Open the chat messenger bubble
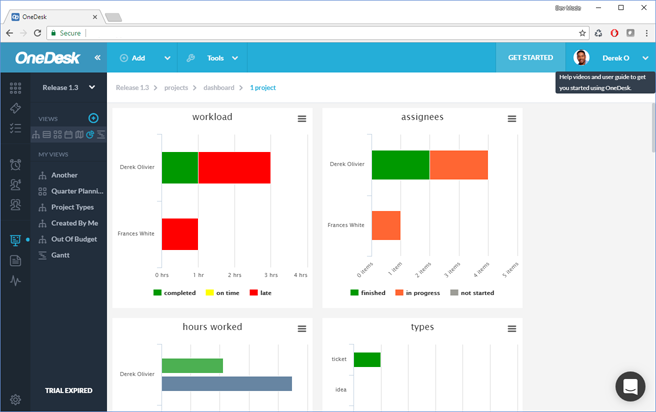656x412 pixels. pos(630,386)
